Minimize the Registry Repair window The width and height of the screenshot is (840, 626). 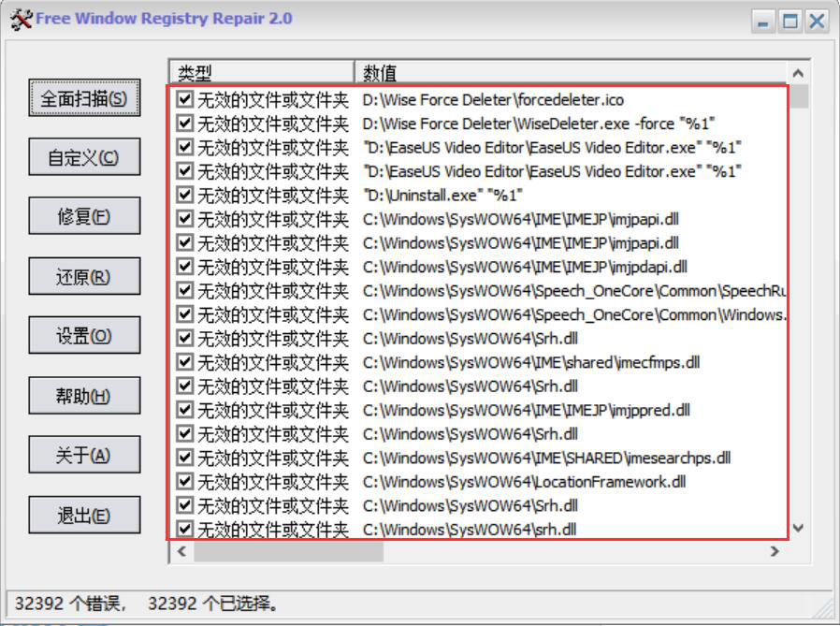763,22
